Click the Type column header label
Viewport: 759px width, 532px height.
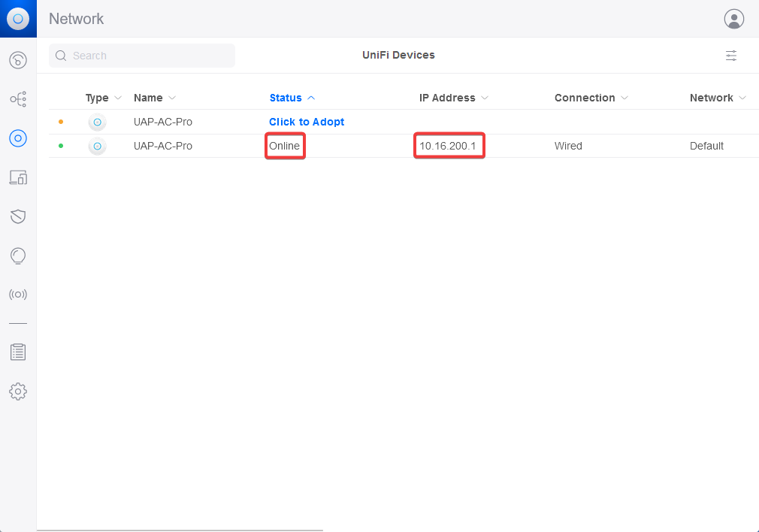pyautogui.click(x=97, y=98)
